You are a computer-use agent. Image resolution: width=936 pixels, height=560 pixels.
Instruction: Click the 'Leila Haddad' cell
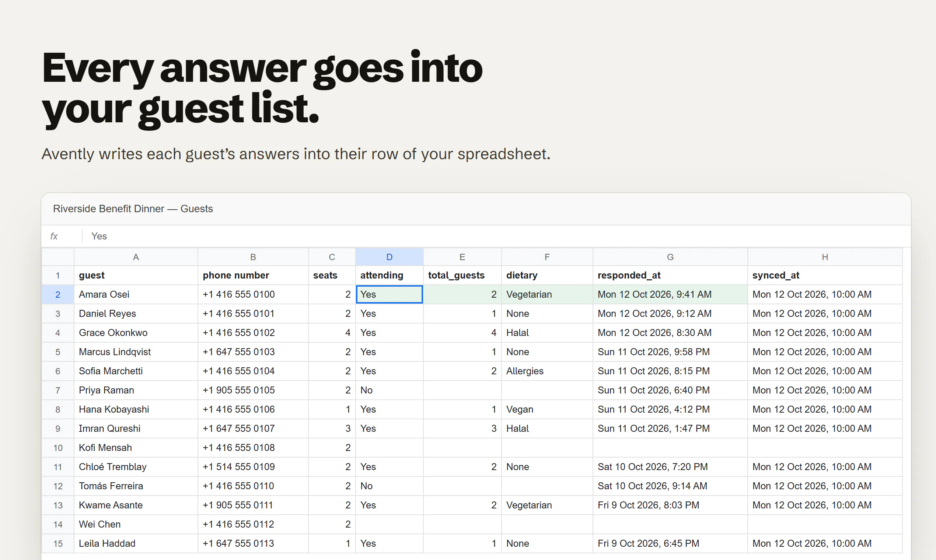pyautogui.click(x=136, y=543)
